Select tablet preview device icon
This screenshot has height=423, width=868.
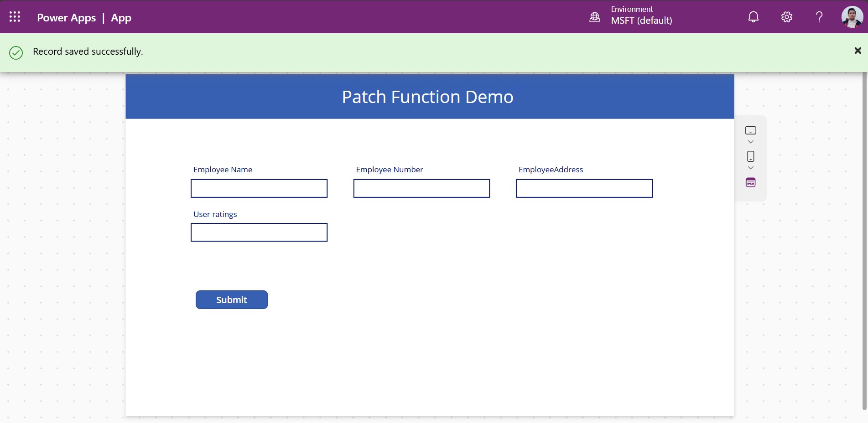tap(751, 131)
